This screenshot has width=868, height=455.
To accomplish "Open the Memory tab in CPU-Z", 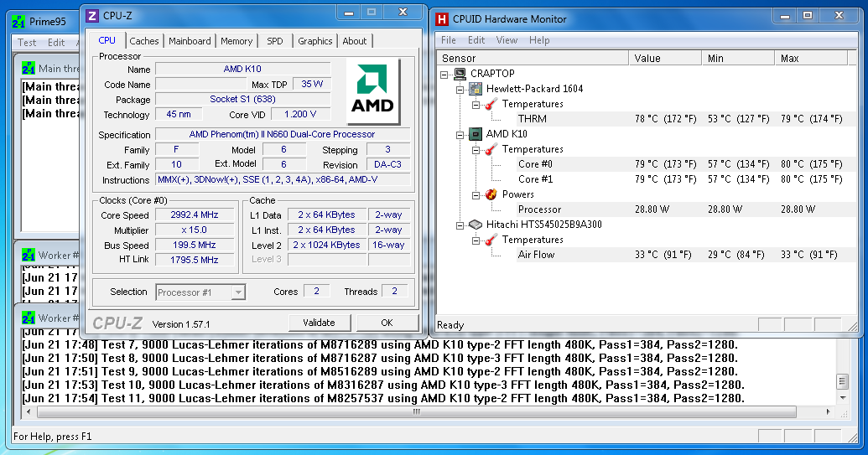I will [x=236, y=41].
